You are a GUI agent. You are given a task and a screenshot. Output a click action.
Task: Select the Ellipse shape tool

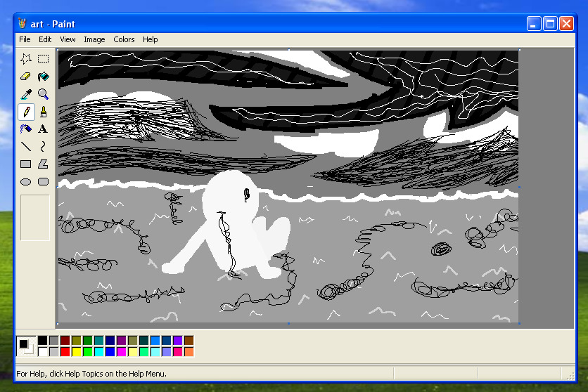point(26,182)
